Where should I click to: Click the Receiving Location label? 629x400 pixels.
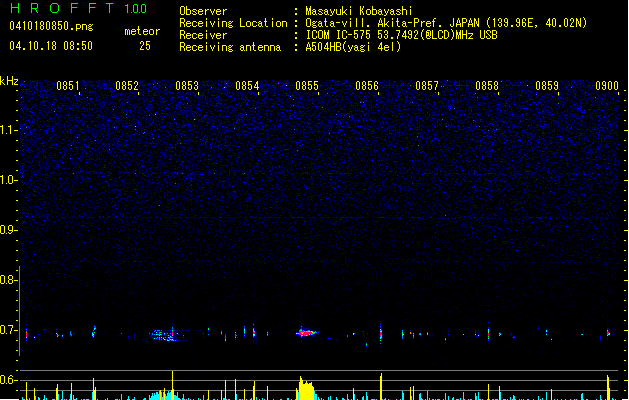233,23
